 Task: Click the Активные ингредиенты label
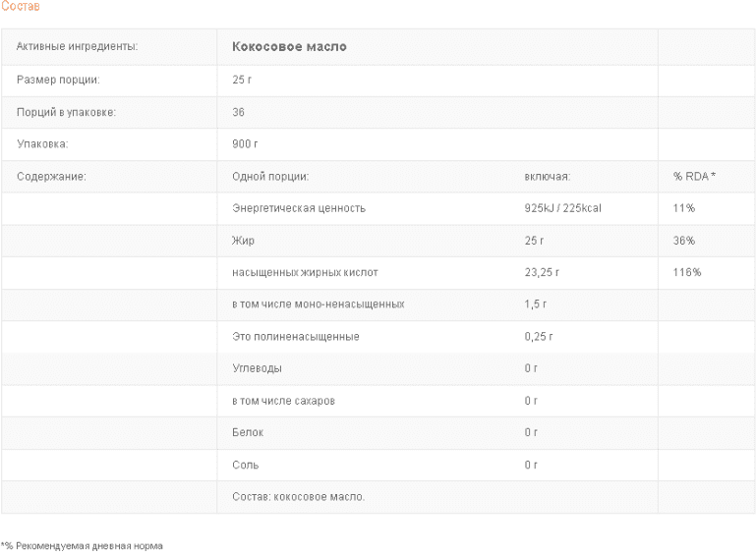tap(77, 47)
